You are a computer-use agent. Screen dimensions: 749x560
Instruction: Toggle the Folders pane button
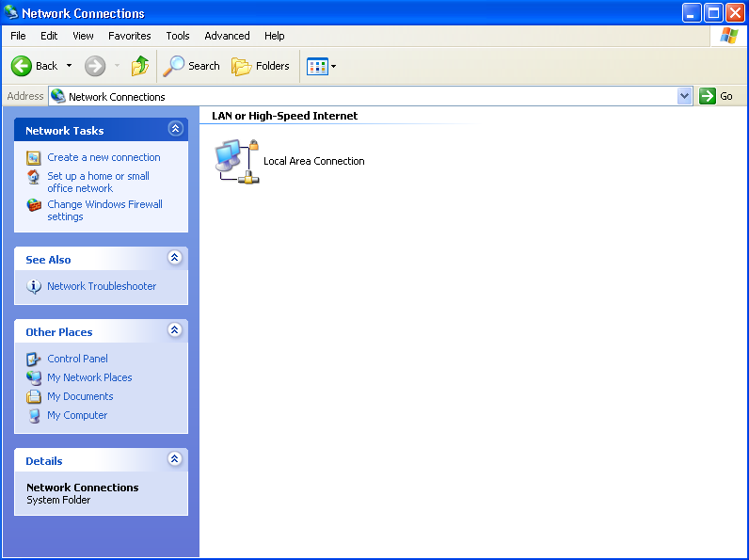tap(261, 66)
